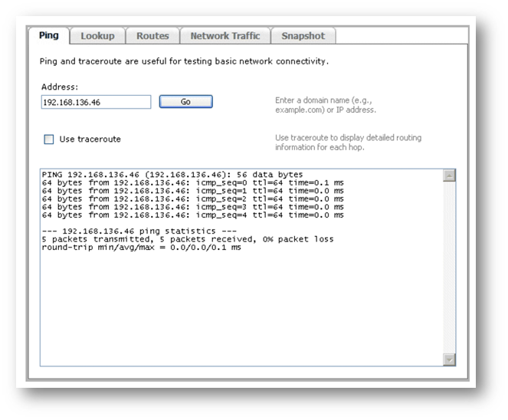Screen dimensions: 508x420
Task: Click the round-trip min/avg/max line
Action: 142,248
